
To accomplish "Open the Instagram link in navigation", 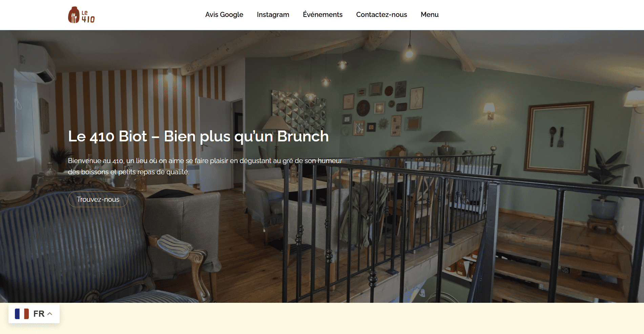I will point(273,15).
